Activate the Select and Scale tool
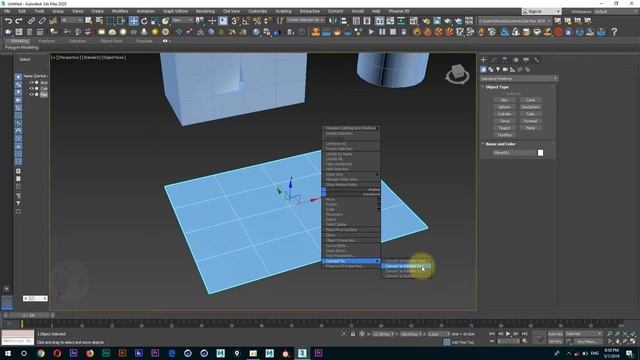The height and width of the screenshot is (360, 640). 155,21
